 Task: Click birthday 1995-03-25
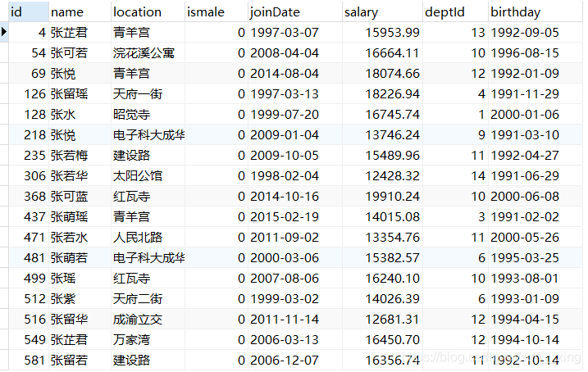pos(536,258)
